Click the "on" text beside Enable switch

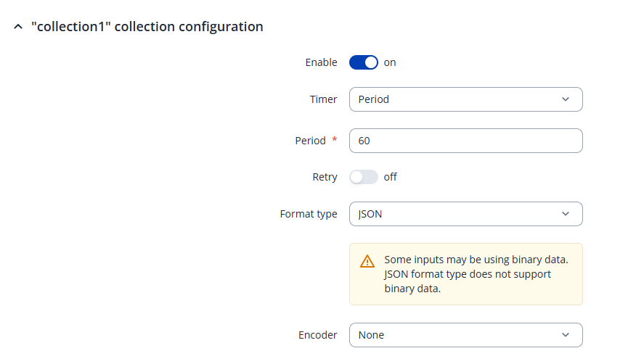click(390, 62)
